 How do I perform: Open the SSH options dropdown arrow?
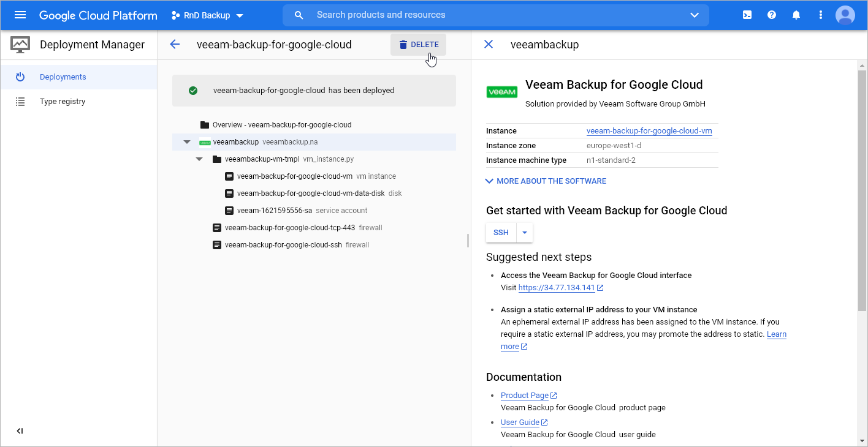(525, 233)
